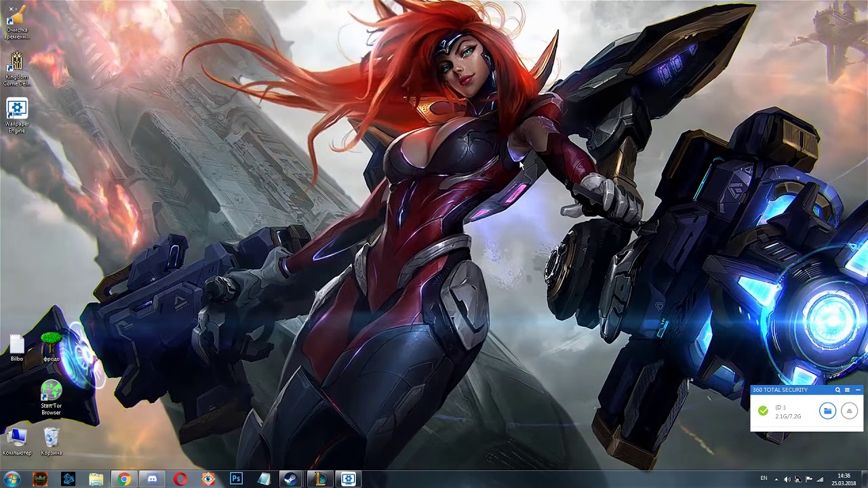Viewport: 868px width, 488px height.
Task: Select the Очистка временных desktop shortcut
Action: [x=17, y=22]
